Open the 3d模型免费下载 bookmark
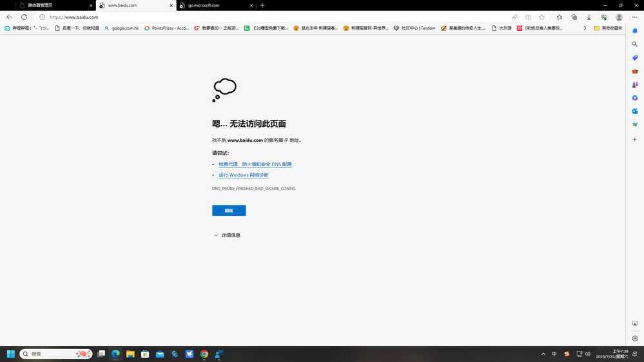The image size is (644, 362). (266, 28)
